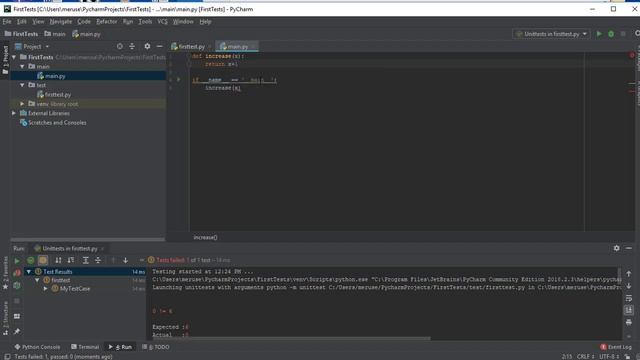Collapse the Test Results root node
The height and width of the screenshot is (360, 640).
29,271
